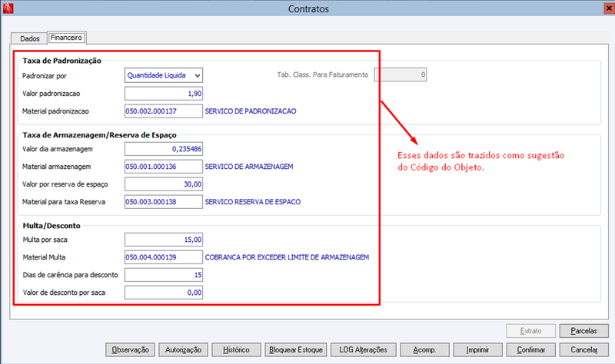Viewport: 615px width, 364px height.
Task: Cancel with the Cancelar button
Action: (x=584, y=350)
